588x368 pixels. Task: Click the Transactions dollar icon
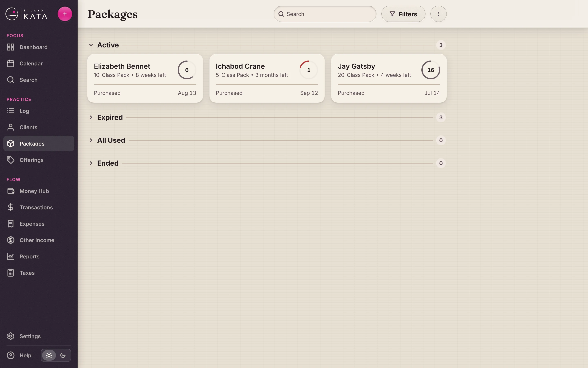click(x=10, y=207)
